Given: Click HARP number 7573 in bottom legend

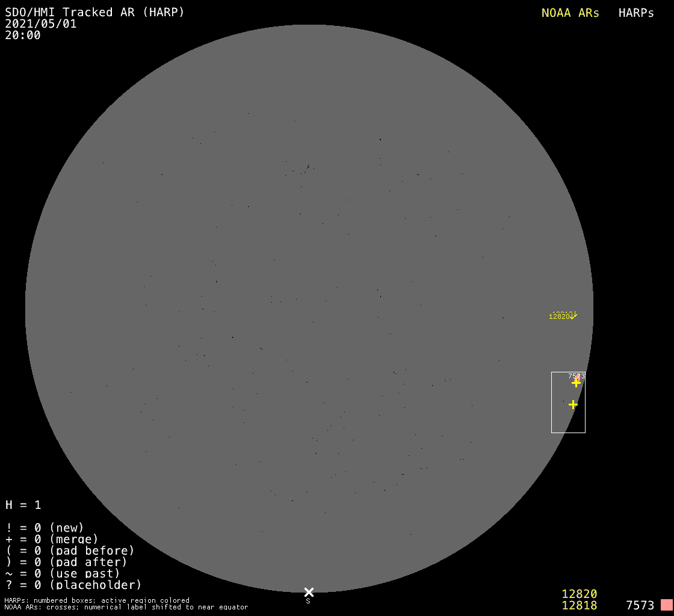Looking at the screenshot, I should click(640, 606).
